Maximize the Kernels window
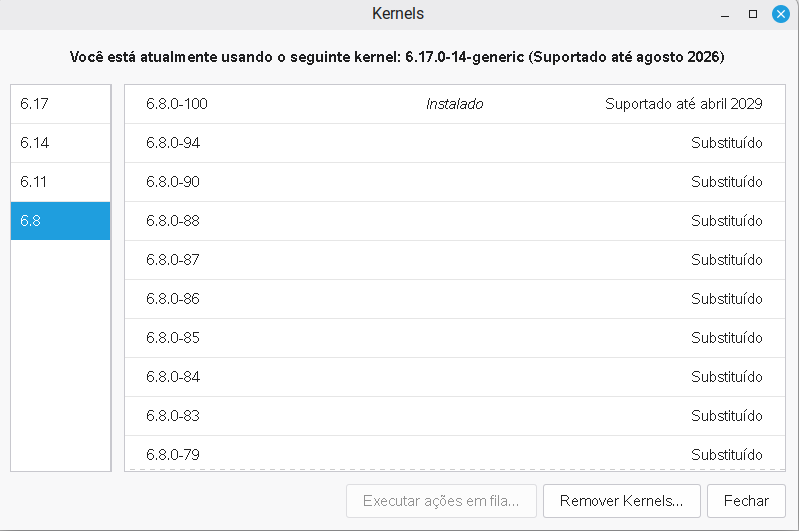 [x=753, y=14]
